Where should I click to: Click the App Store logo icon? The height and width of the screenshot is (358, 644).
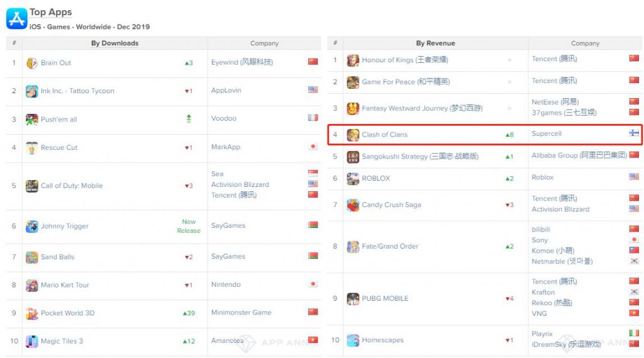click(x=16, y=18)
